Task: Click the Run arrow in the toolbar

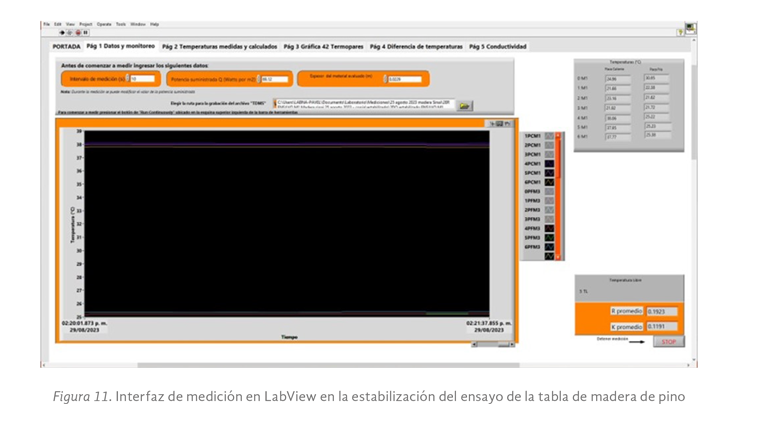Action: pos(62,33)
